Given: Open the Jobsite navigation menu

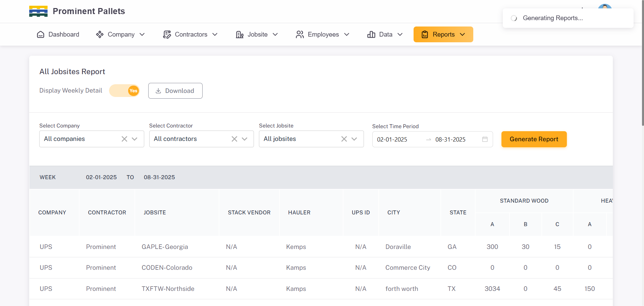Looking at the screenshot, I should [x=257, y=35].
